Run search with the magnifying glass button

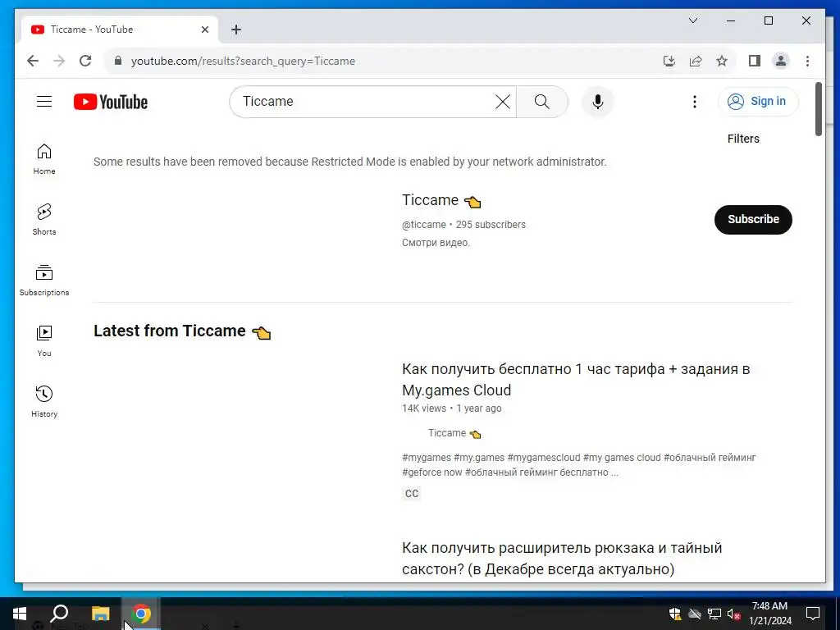tap(542, 102)
